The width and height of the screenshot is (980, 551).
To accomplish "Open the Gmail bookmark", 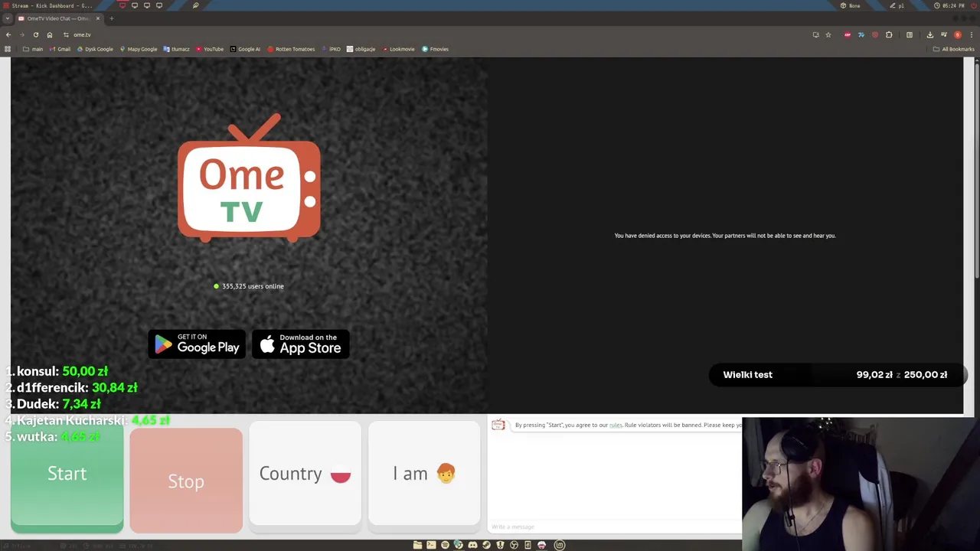I will pos(60,49).
